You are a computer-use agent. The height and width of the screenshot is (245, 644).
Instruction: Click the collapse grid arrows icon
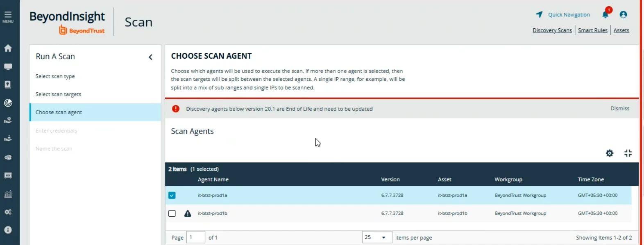point(628,153)
